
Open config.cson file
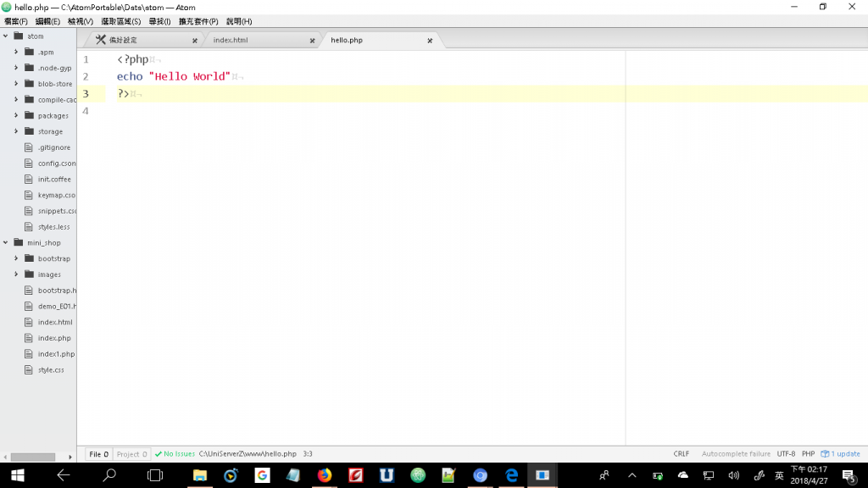click(x=57, y=164)
